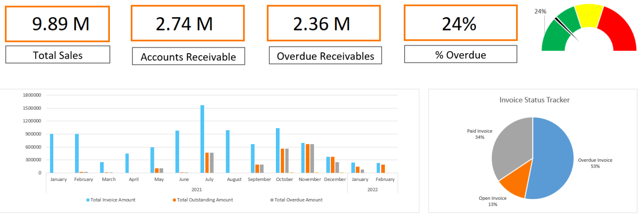Click the 2022 year axis label
Screen dimensions: 644x217
click(372, 189)
